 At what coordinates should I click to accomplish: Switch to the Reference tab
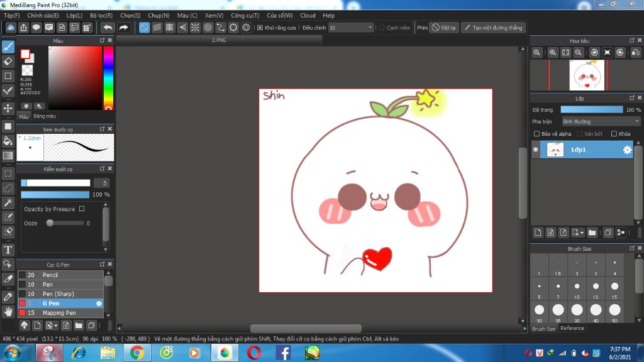[572, 328]
